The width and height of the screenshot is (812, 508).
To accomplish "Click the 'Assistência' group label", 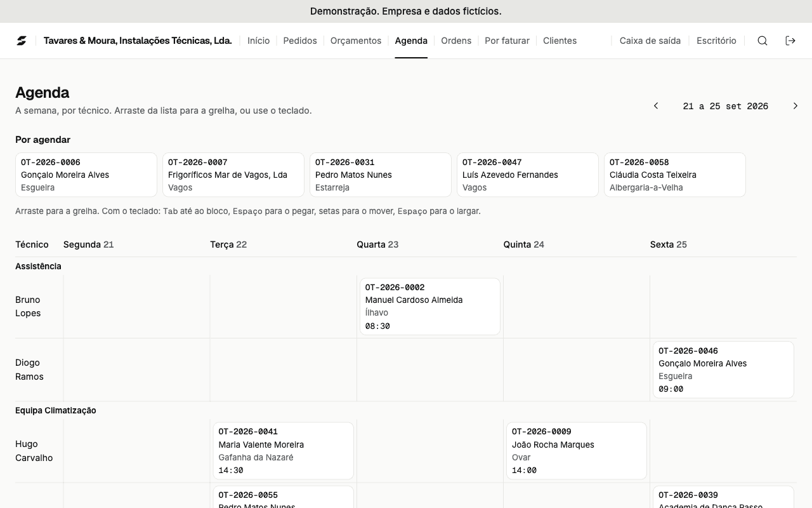I will [38, 266].
